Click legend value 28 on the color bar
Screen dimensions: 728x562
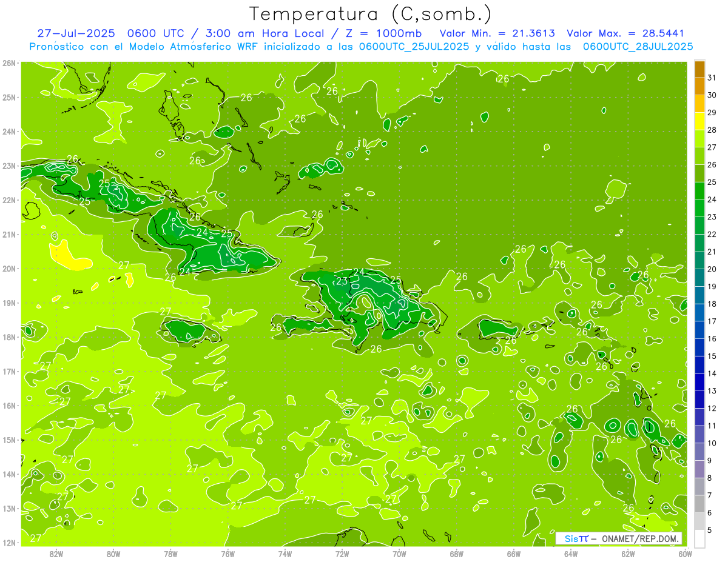(712, 130)
